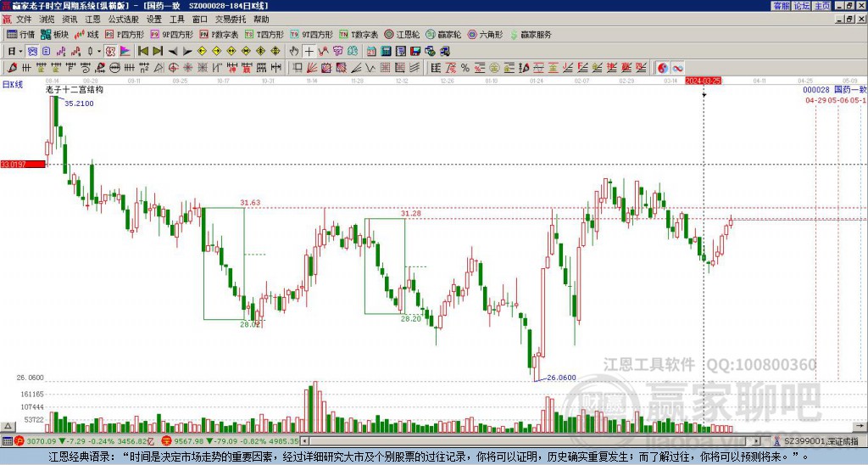
Task: Click the 日K线 label
Action: [x=13, y=85]
